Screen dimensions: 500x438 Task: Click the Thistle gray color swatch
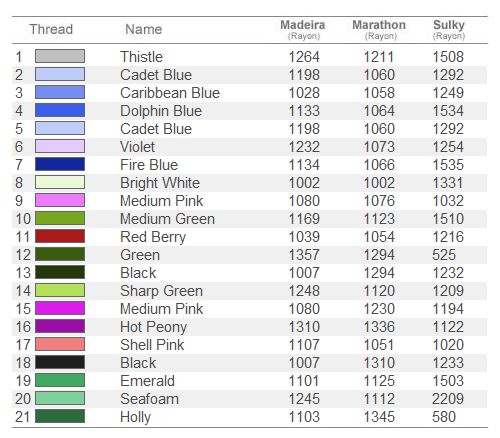[60, 56]
